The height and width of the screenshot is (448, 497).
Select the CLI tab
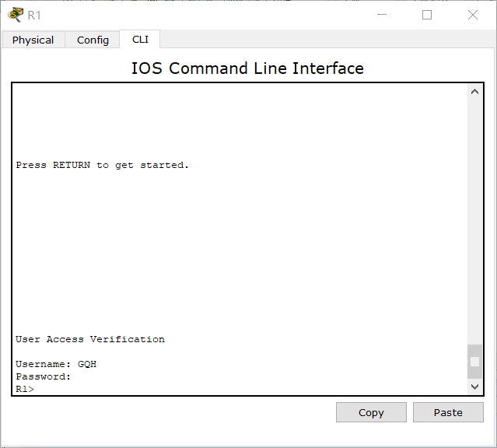(140, 40)
